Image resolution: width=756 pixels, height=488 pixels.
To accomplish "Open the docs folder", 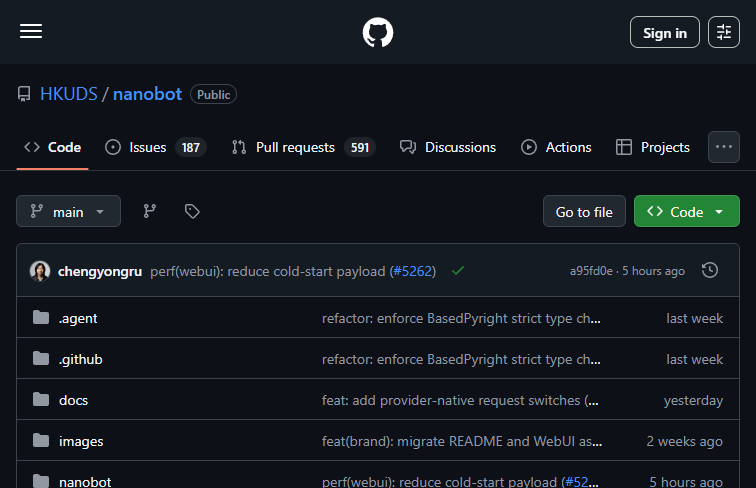I will [x=73, y=400].
